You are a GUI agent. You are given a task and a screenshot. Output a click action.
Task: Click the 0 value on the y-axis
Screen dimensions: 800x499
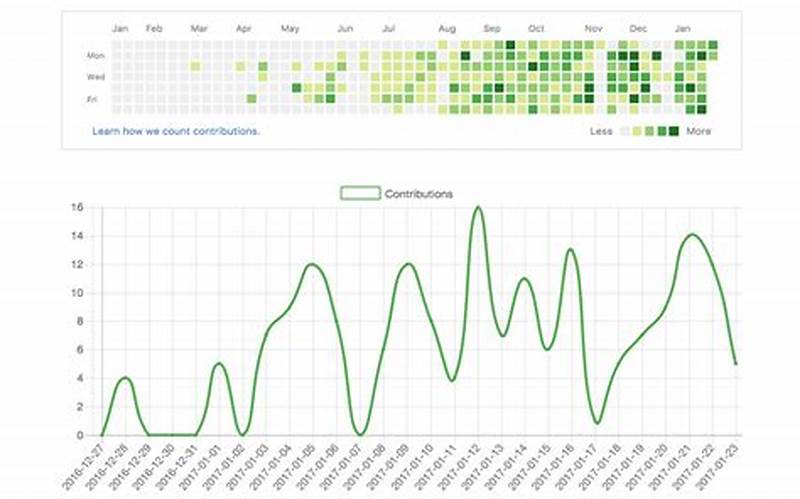pyautogui.click(x=80, y=435)
